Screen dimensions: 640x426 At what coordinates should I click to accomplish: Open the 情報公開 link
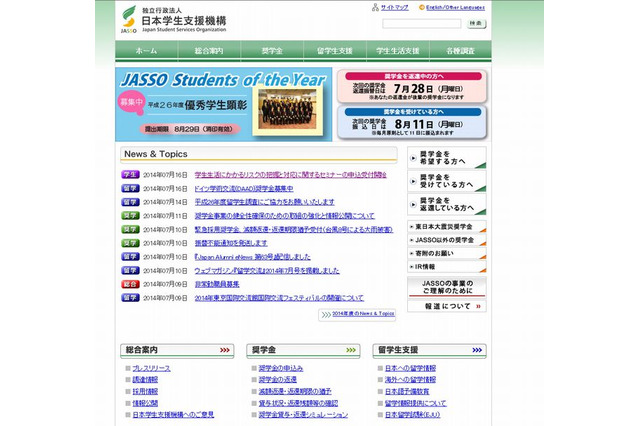point(145,403)
